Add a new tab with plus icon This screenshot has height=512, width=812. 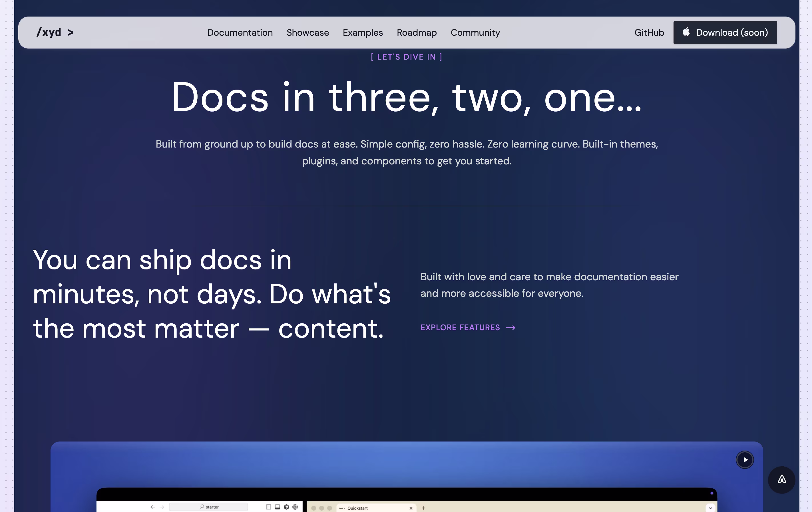(423, 508)
